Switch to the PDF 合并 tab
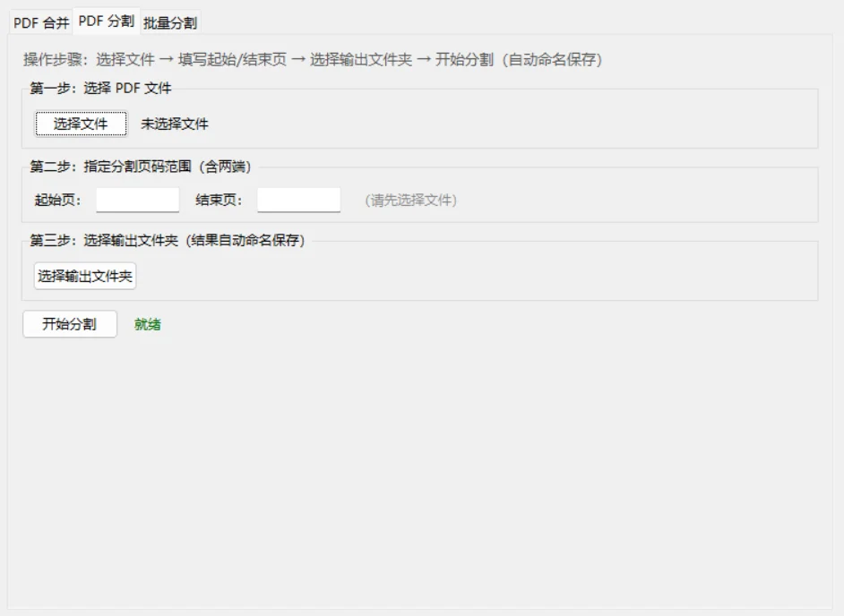The width and height of the screenshot is (844, 616). coord(41,23)
